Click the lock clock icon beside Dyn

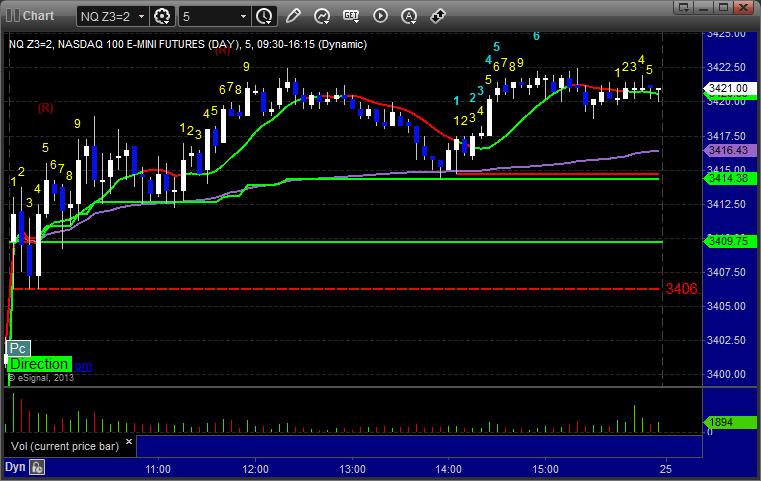(x=37, y=467)
